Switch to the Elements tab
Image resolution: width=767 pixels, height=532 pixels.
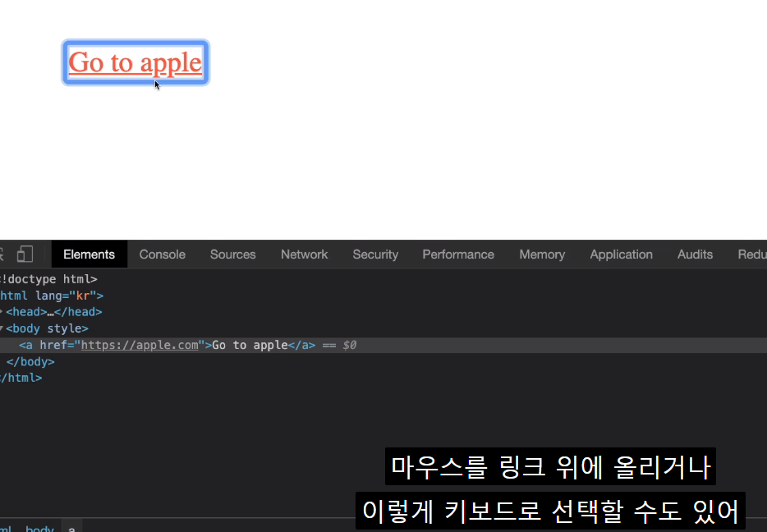(x=89, y=255)
